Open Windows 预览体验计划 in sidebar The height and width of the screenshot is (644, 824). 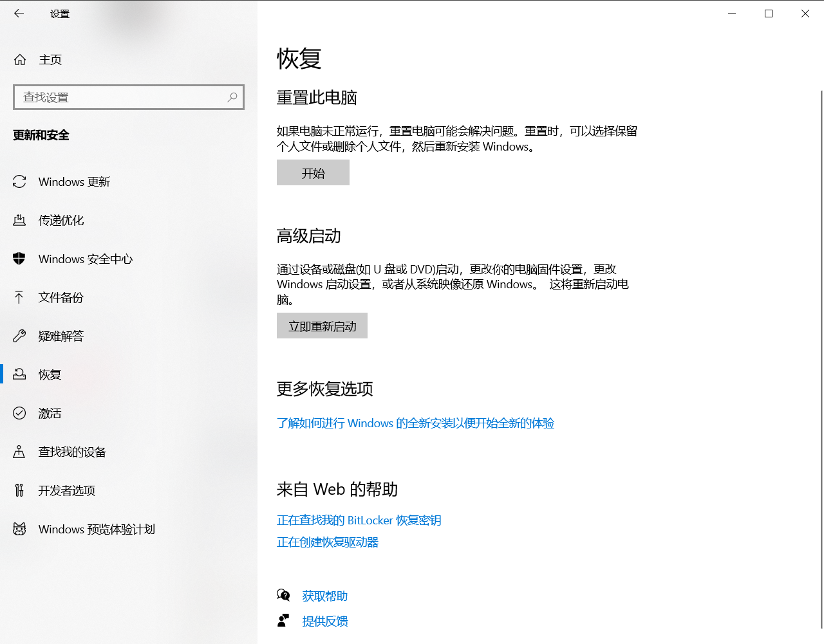point(97,529)
